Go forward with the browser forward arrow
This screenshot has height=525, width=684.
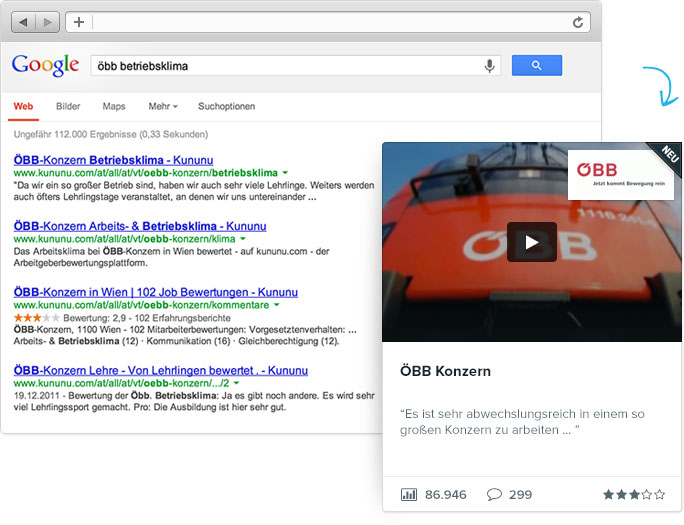tap(48, 22)
